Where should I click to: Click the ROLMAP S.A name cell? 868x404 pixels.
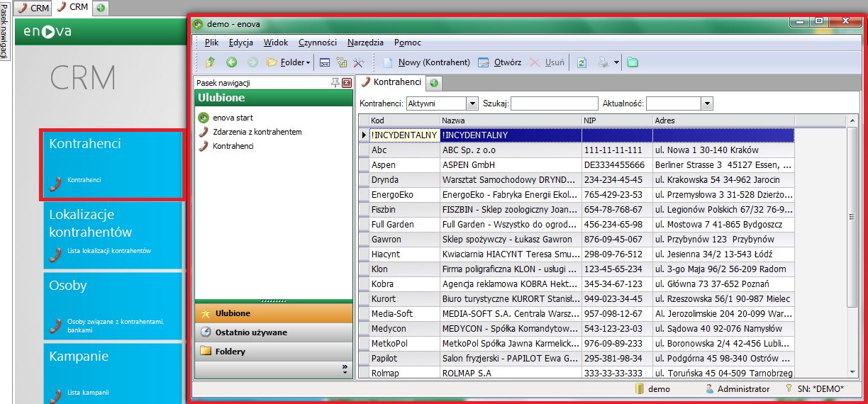[x=511, y=373]
